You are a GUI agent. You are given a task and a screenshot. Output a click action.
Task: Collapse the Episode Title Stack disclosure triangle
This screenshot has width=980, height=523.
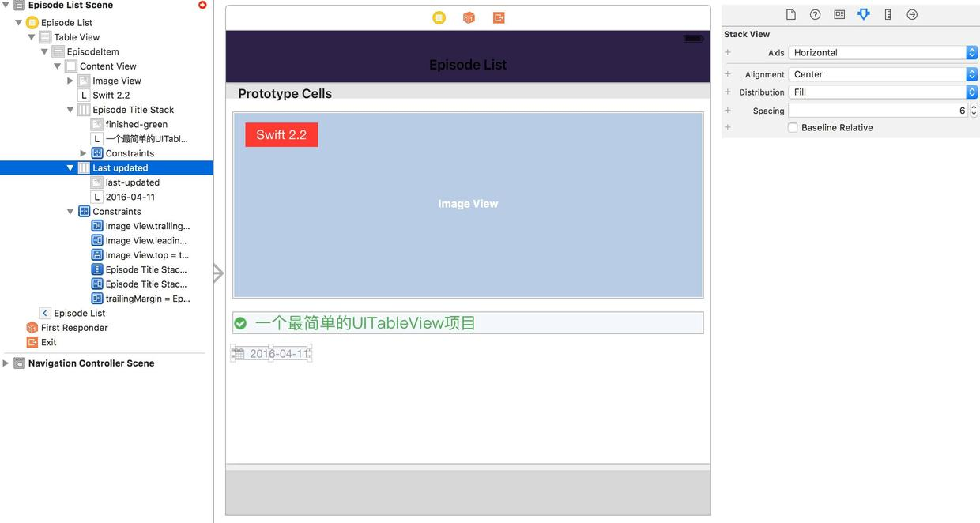point(70,110)
